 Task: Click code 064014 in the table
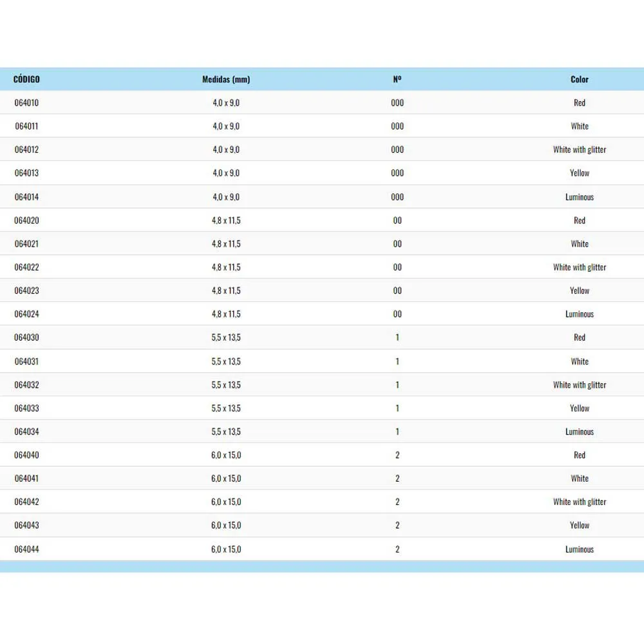[x=26, y=197]
